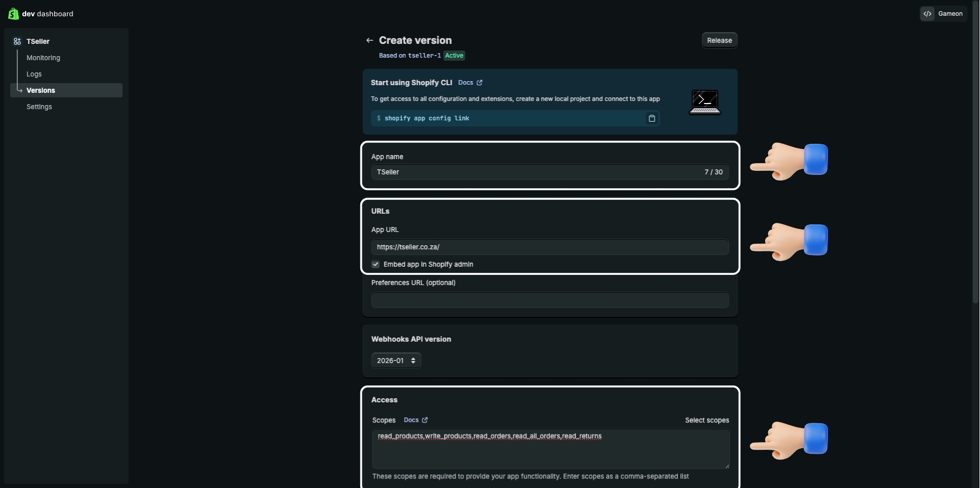Open the Docs external link beside Scopes
Viewport: 980px width, 488px height.
(x=415, y=420)
